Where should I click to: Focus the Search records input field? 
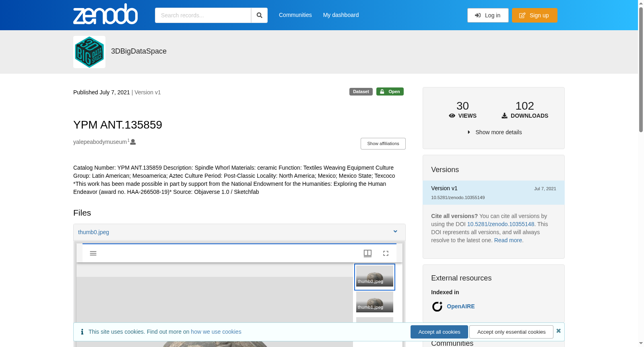pos(203,15)
